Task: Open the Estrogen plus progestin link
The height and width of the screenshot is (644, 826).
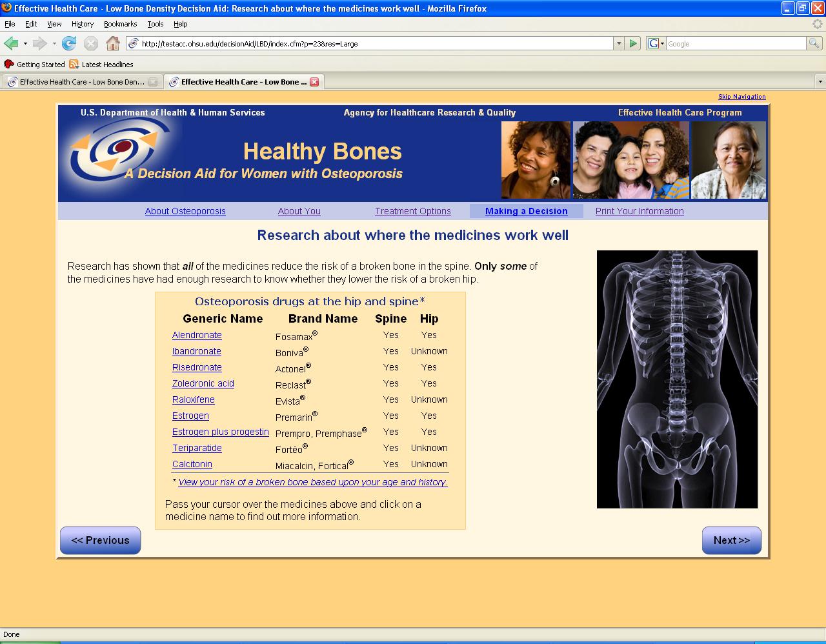Action: tap(221, 432)
